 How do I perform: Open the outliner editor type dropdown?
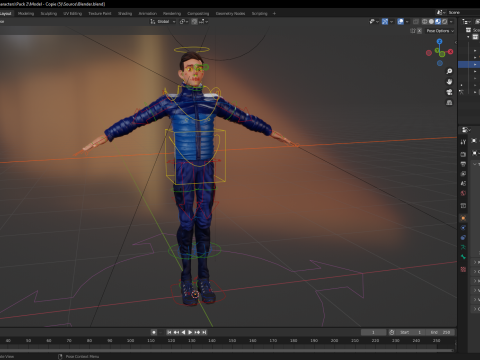click(x=466, y=22)
